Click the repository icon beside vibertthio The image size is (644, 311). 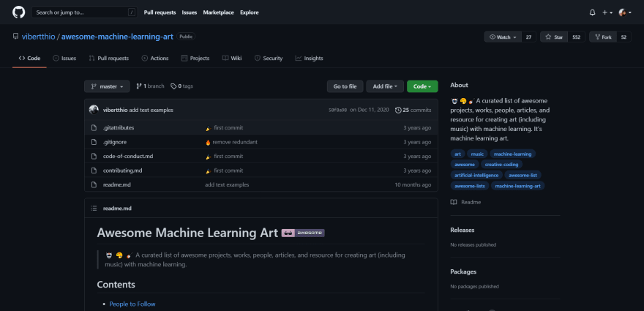click(15, 37)
